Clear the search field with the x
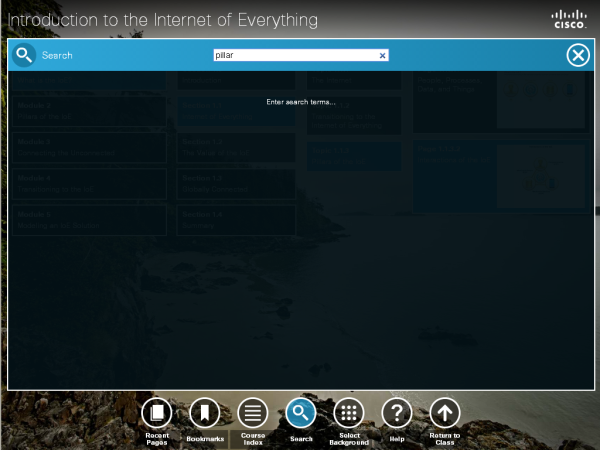600x450 pixels. pyautogui.click(x=382, y=56)
